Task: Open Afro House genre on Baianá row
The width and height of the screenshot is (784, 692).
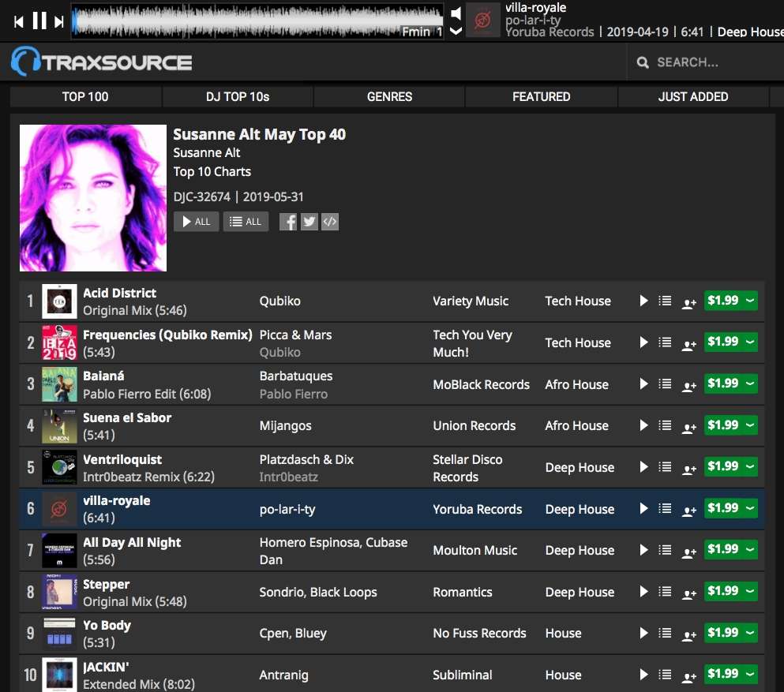Action: 576,384
